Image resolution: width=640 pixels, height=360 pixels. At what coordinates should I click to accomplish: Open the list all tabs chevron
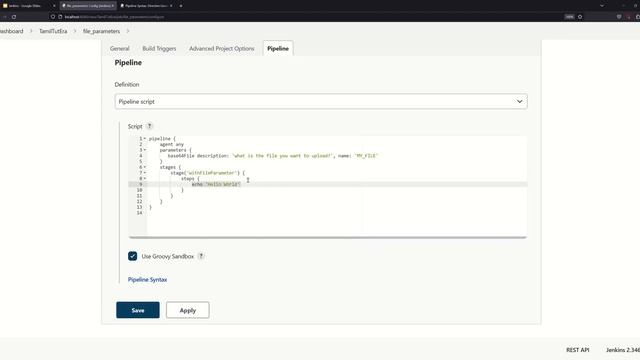[602, 6]
